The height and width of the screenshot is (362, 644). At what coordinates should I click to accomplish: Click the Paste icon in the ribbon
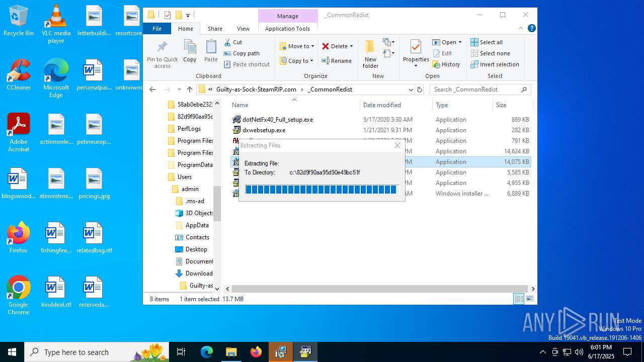coord(211,51)
